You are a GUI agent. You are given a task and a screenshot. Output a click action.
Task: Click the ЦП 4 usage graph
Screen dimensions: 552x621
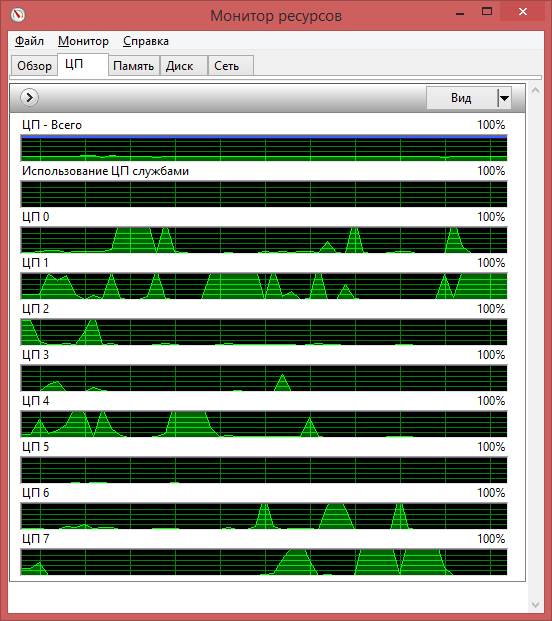click(x=264, y=424)
